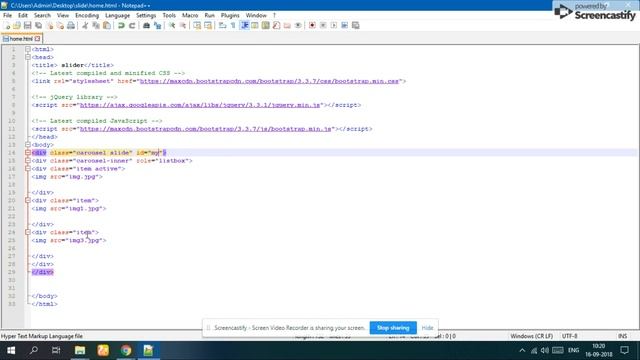Toggle Show All Characters paragraph icon
Image resolution: width=640 pixels, height=360 pixels.
click(x=233, y=25)
